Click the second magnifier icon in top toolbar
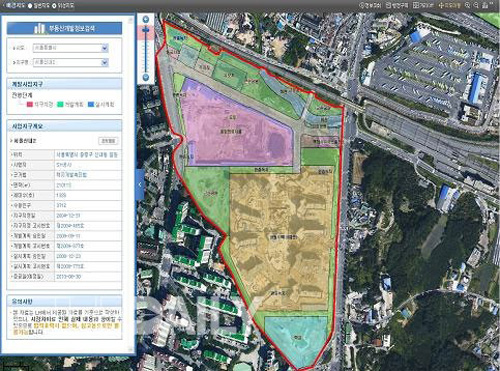The image size is (500, 371). (x=477, y=5)
